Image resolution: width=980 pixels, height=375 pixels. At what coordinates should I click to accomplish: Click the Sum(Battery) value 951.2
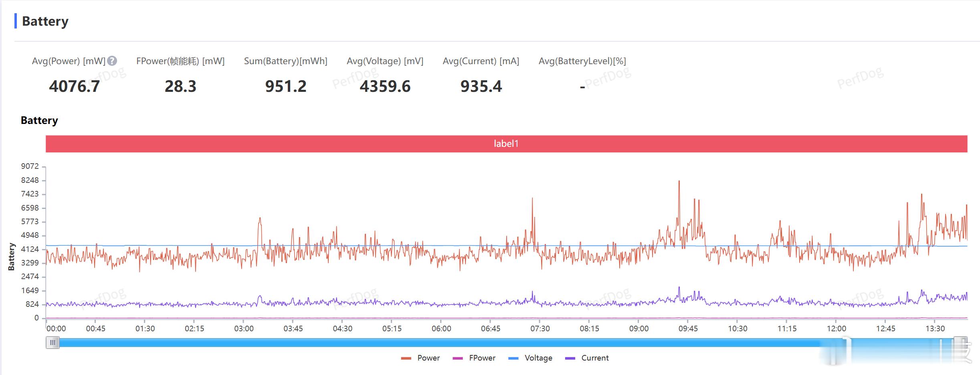[x=286, y=87]
